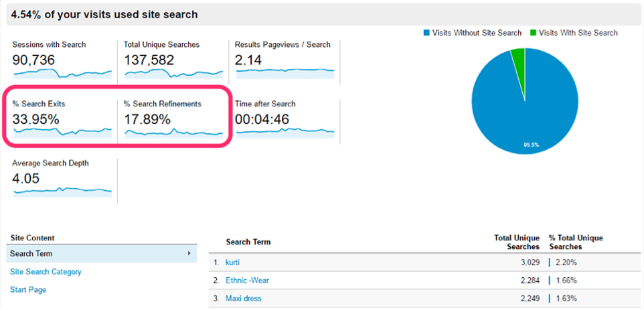Open the Maxi dress search term link
644x310 pixels.
coord(244,298)
